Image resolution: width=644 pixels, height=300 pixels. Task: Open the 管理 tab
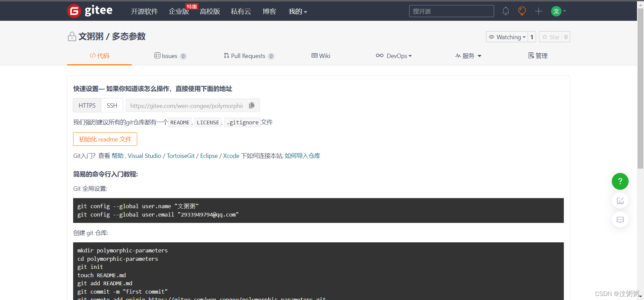click(x=538, y=56)
